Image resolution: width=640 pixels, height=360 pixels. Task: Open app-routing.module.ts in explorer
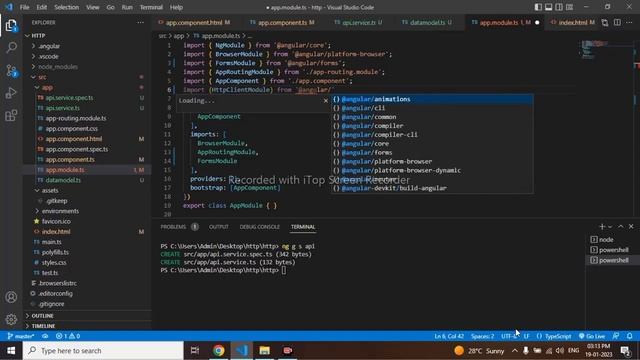pyautogui.click(x=76, y=118)
